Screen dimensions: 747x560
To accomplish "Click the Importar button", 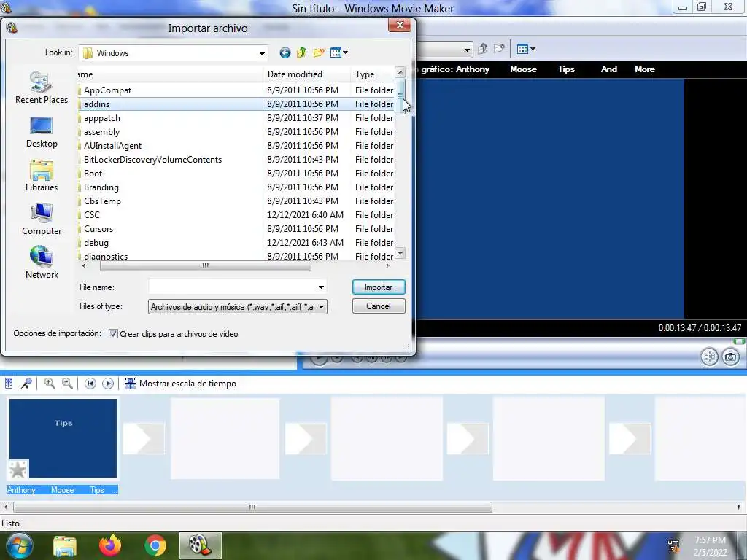I will click(379, 287).
